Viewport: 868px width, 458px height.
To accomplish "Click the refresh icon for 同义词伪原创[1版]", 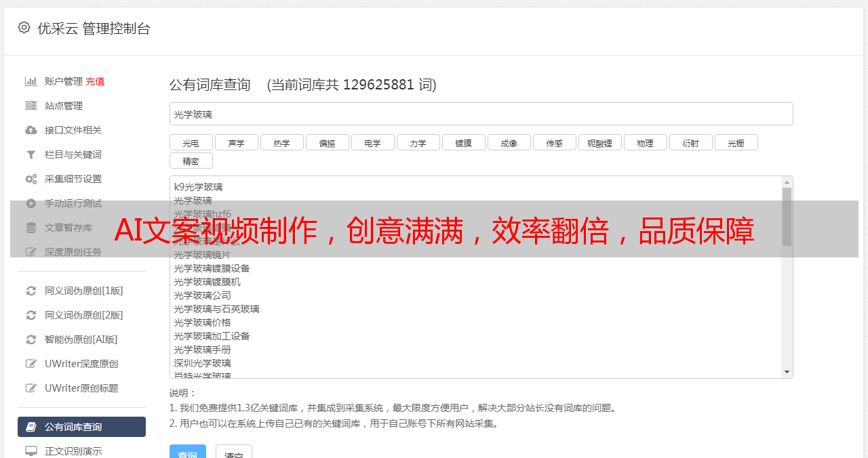I will pos(31,291).
